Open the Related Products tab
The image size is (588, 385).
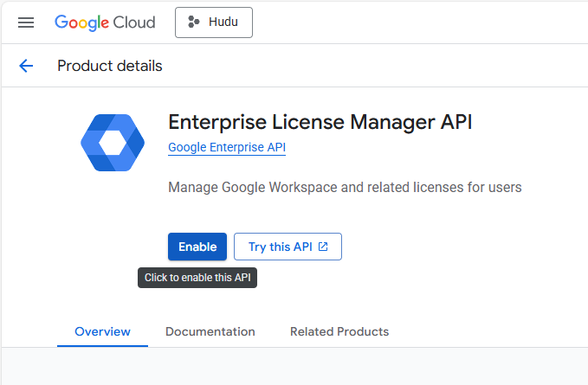coord(339,332)
